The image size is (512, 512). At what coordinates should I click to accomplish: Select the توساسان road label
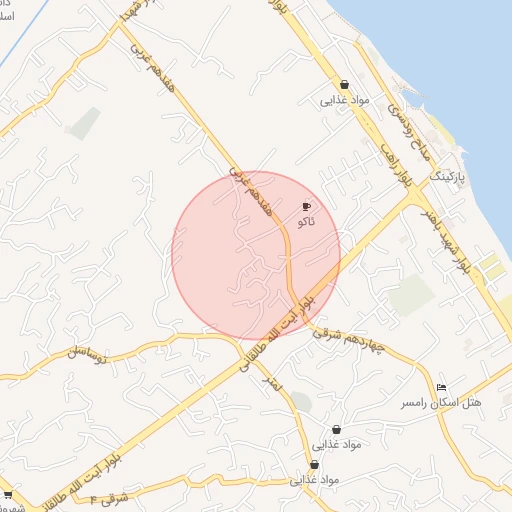(x=87, y=356)
